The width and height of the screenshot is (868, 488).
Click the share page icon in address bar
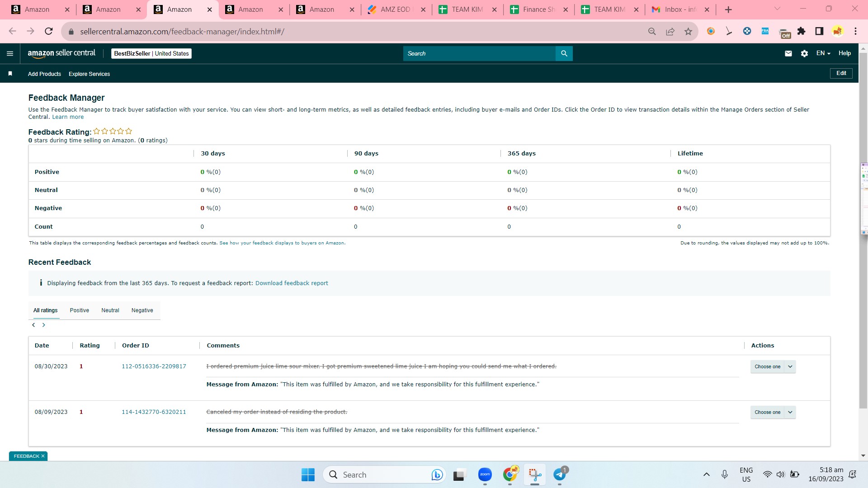[x=670, y=31]
